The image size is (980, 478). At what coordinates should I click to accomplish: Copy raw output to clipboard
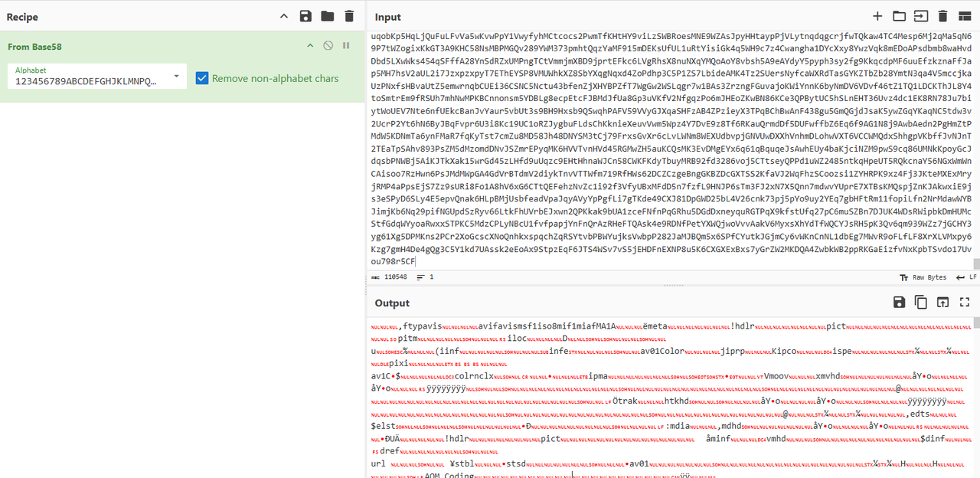tap(921, 303)
